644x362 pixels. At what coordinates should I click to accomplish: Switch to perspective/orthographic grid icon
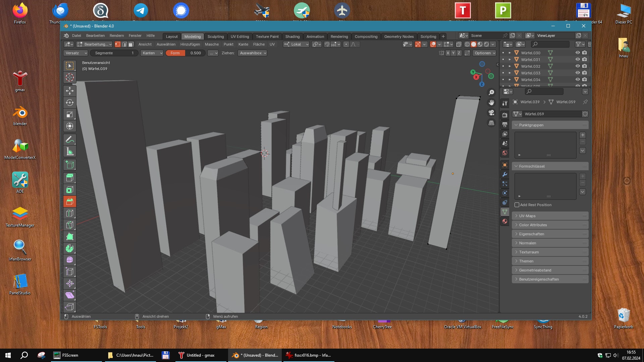coord(491,123)
